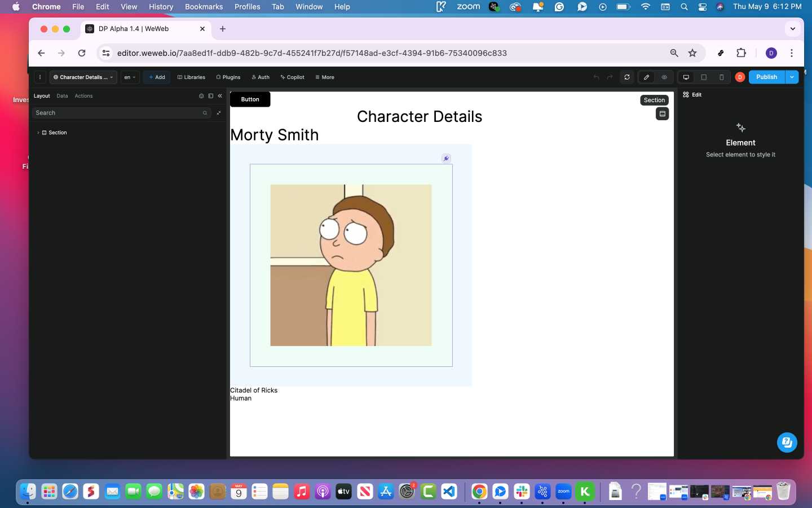This screenshot has width=812, height=508.
Task: Click the section icon below the Section tag
Action: click(x=663, y=114)
